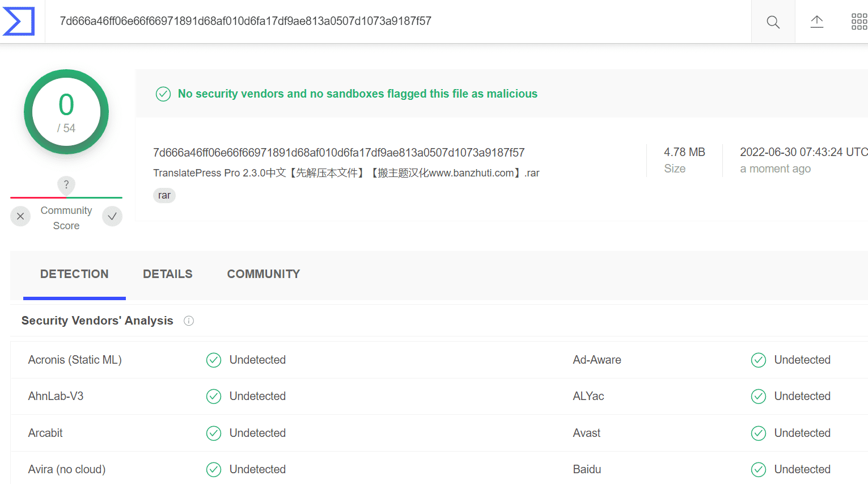Image resolution: width=868 pixels, height=484 pixels.
Task: Click the Size label under 4.78 MB
Action: [x=675, y=169]
